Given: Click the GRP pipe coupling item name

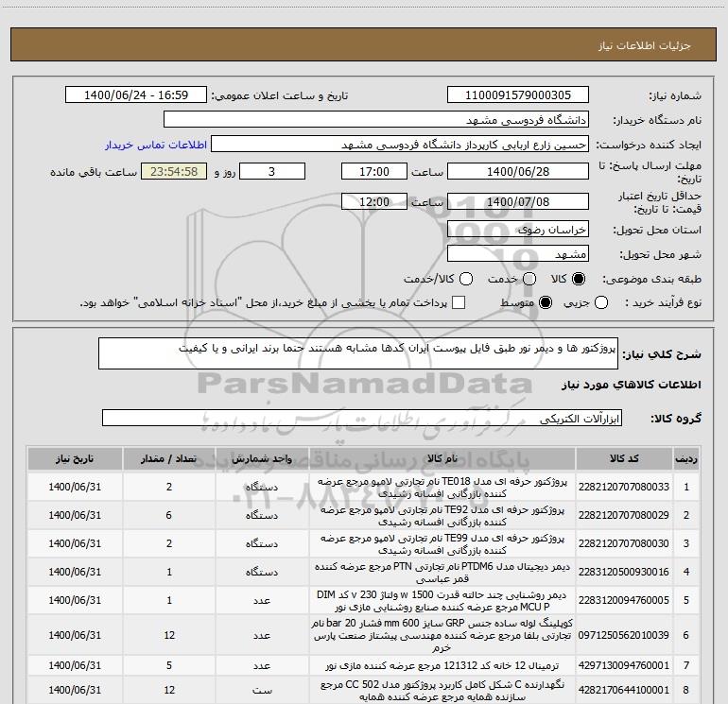Looking at the screenshot, I should (x=442, y=635).
